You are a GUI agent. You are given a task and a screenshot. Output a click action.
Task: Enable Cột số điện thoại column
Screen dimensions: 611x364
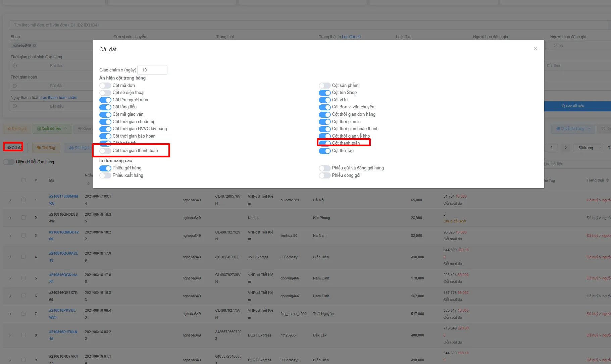click(105, 93)
